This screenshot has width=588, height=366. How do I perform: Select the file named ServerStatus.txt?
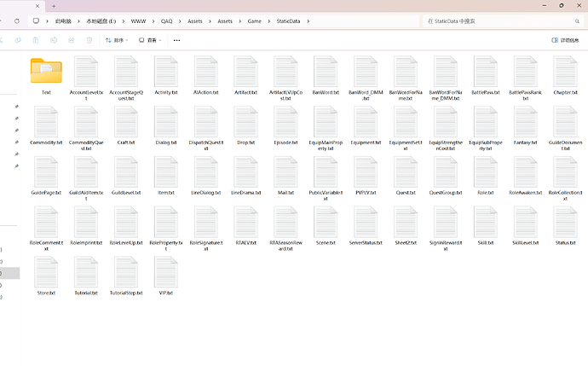click(x=366, y=226)
